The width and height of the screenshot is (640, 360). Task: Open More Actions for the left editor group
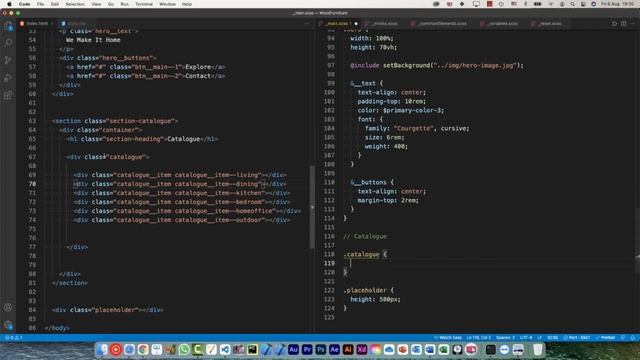pos(307,24)
